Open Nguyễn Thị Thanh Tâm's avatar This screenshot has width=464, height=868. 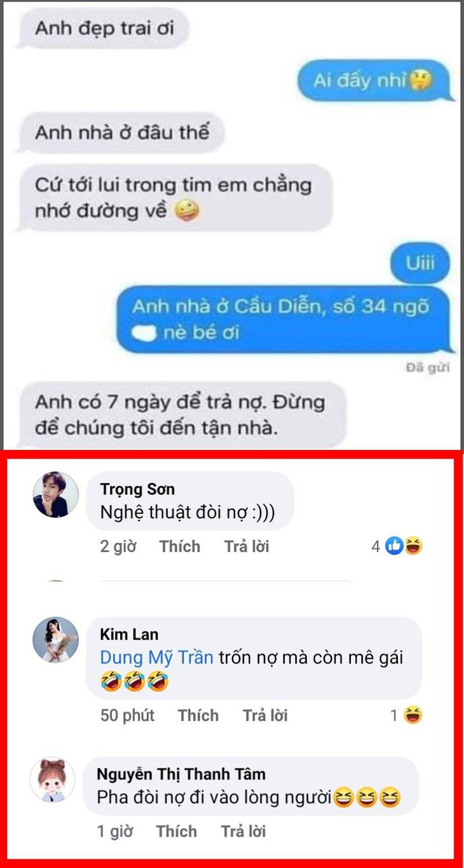point(53,779)
